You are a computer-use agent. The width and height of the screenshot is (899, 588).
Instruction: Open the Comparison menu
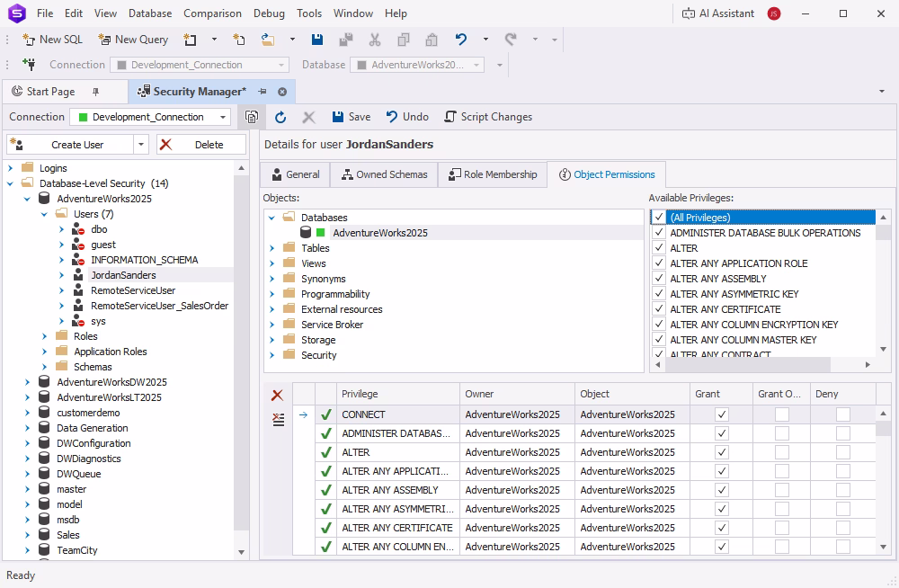pyautogui.click(x=212, y=13)
